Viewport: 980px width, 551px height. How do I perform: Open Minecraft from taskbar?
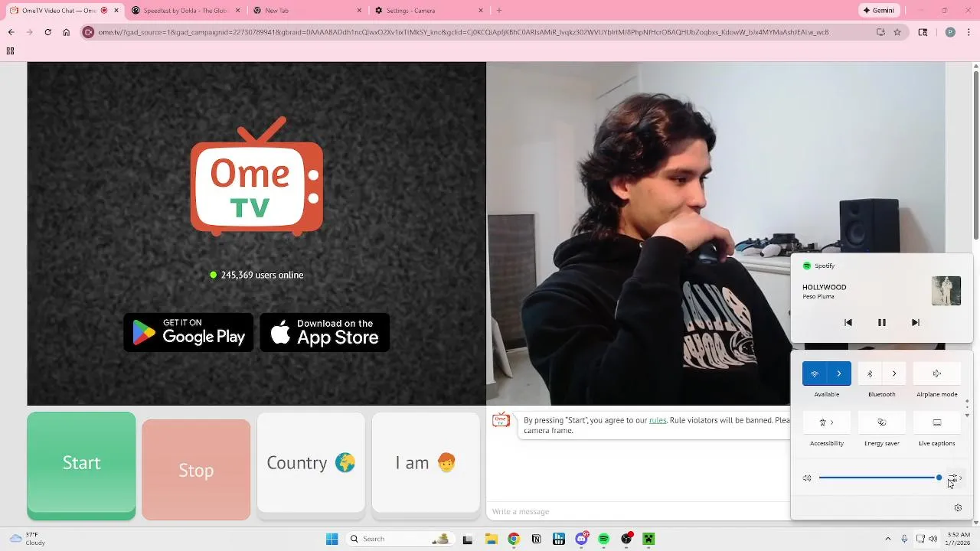pos(649,539)
